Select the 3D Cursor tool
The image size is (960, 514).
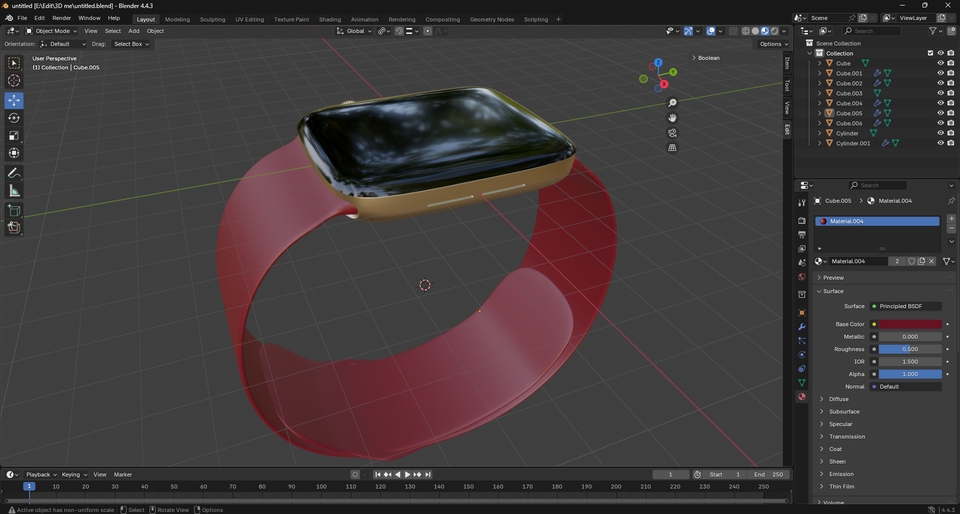(14, 81)
